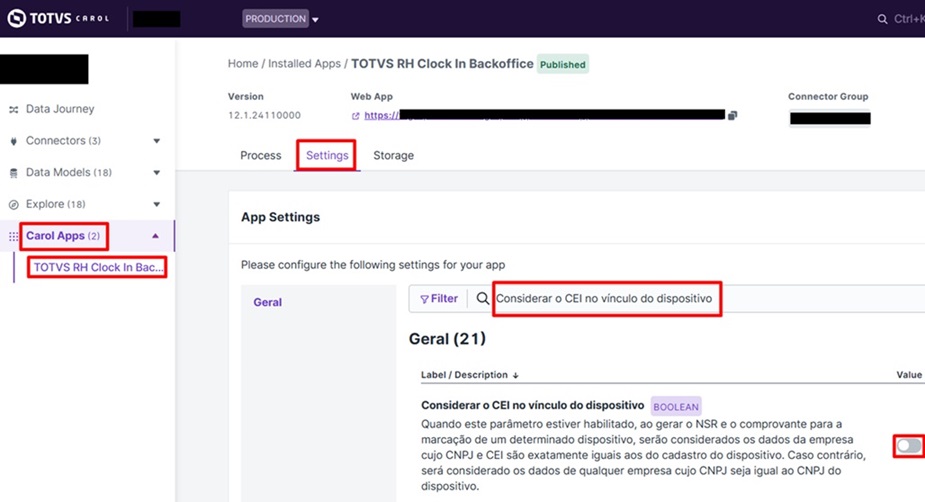925x502 pixels.
Task: Click the Data Journey icon
Action: [14, 110]
